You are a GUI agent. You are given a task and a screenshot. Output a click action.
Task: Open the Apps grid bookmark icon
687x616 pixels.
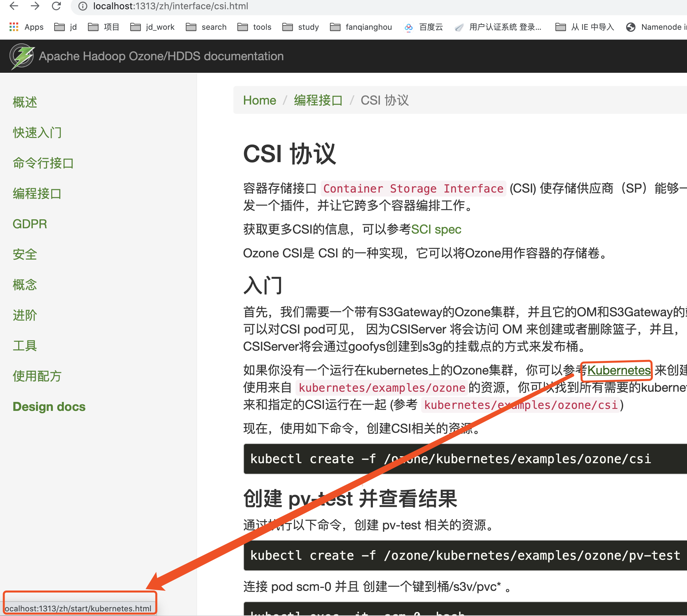coord(14,27)
